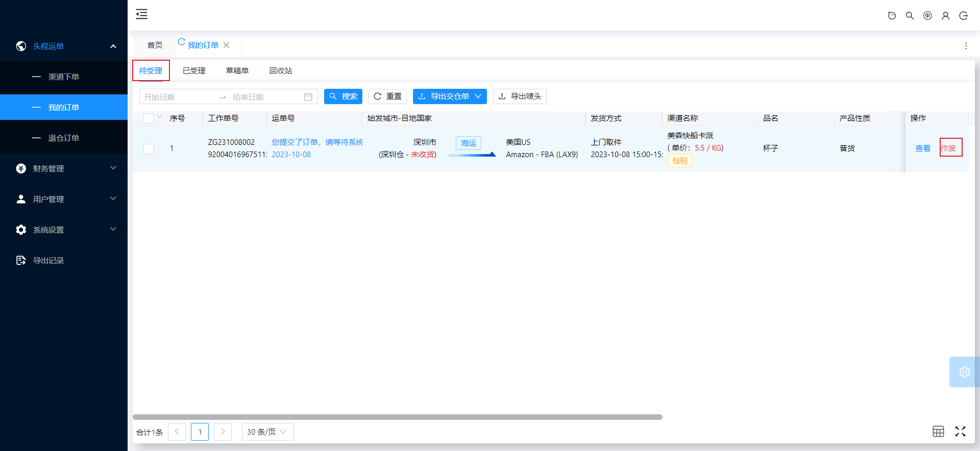Click the logout power icon
This screenshot has width=980, height=451.
pos(963,16)
